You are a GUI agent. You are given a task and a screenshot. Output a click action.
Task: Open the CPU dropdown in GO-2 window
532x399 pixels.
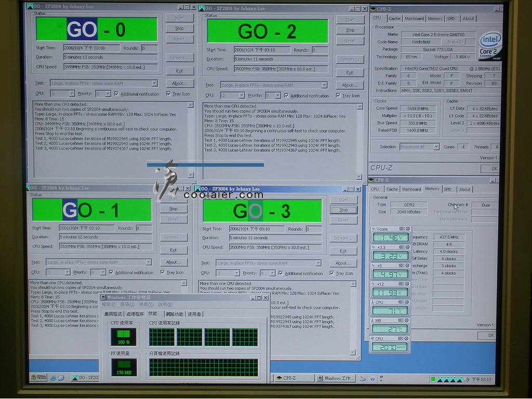coord(242,96)
